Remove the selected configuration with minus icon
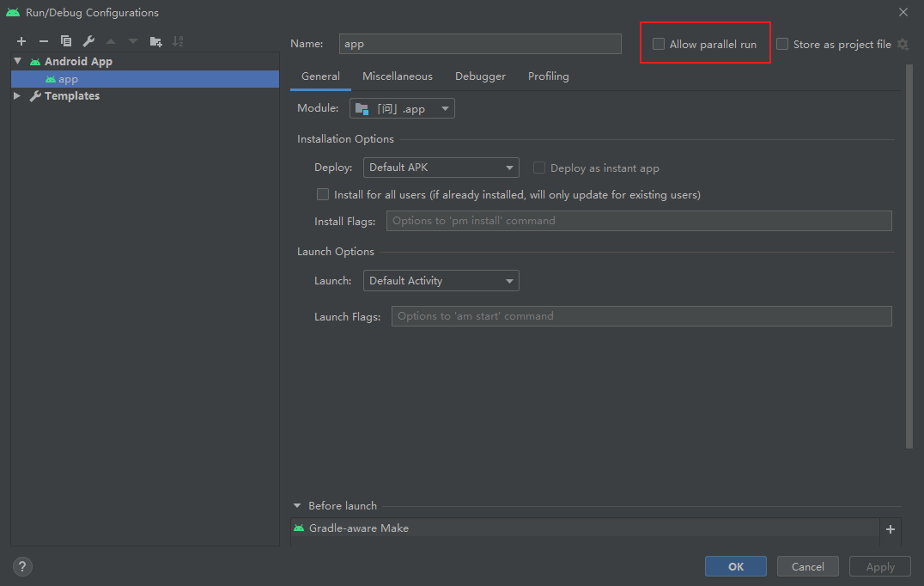 pyautogui.click(x=44, y=41)
